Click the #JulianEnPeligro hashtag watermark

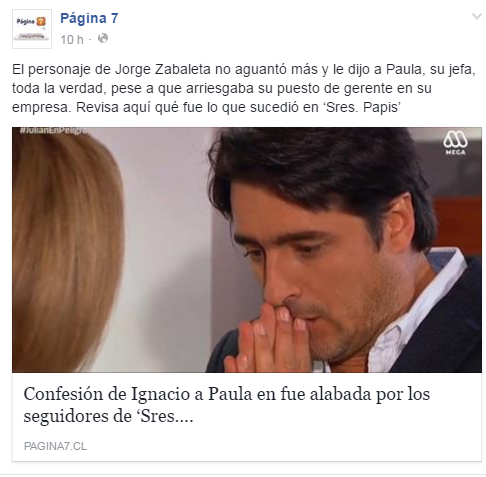coord(55,131)
